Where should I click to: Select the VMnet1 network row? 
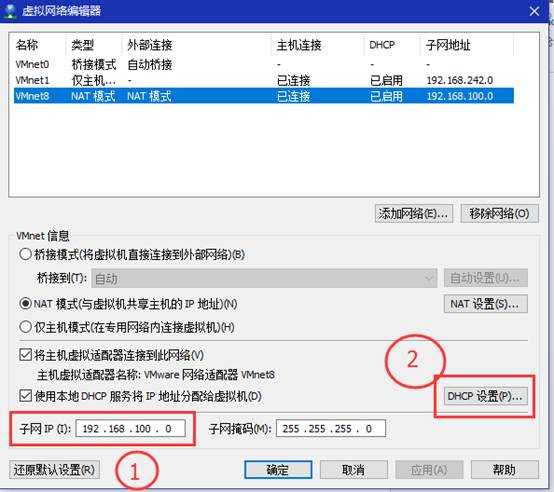pos(264,80)
